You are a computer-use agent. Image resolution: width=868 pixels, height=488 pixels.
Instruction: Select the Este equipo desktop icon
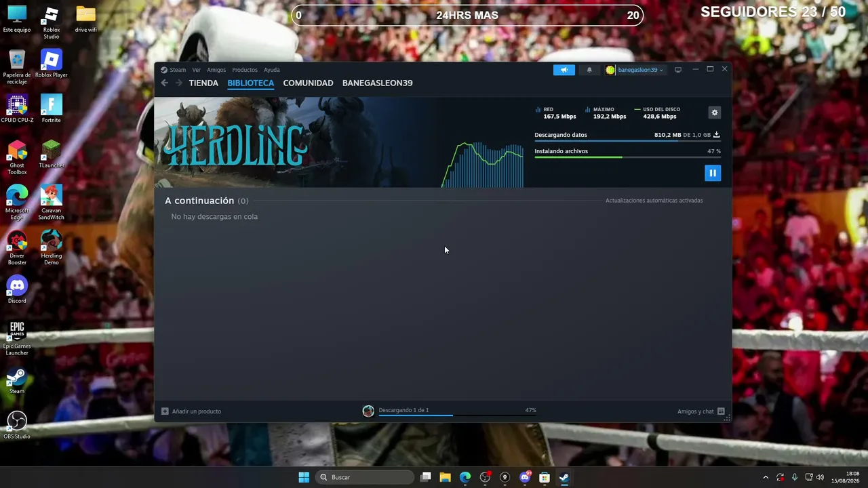pos(17,20)
